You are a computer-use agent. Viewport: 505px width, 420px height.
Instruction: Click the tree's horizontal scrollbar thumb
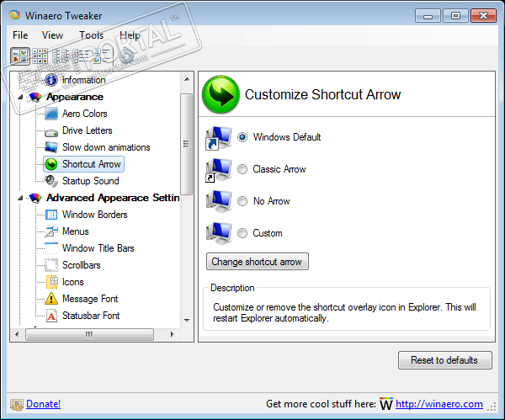89,334
